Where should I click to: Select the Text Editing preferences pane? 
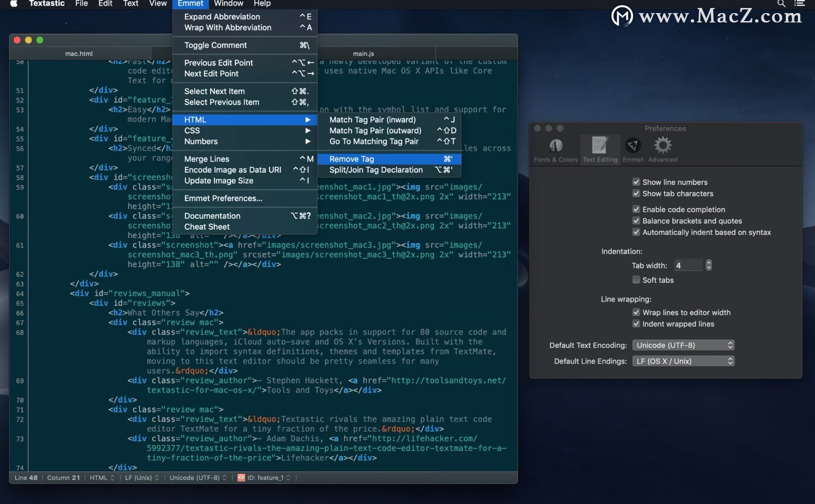point(599,150)
